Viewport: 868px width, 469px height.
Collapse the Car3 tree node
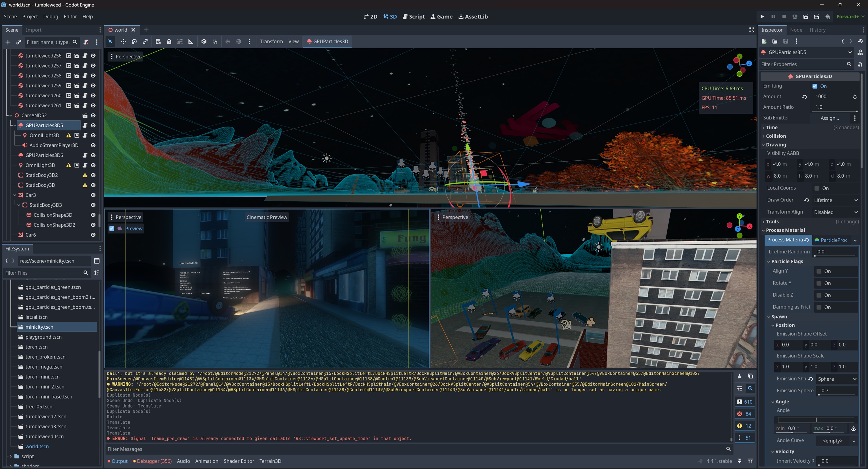click(14, 195)
